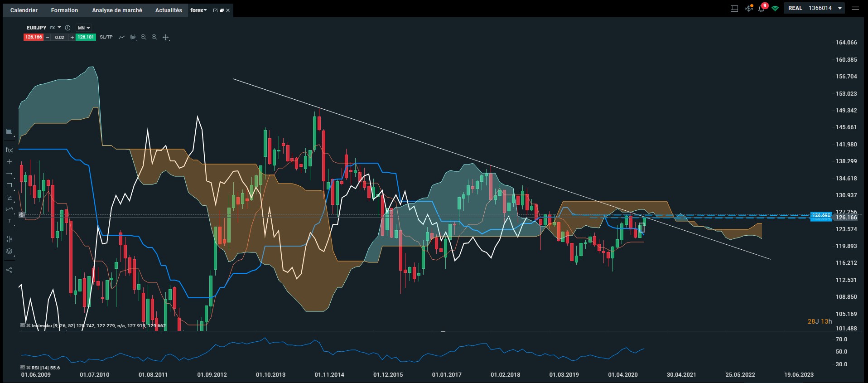
Task: Decrease the trade volume with minus
Action: click(x=47, y=37)
